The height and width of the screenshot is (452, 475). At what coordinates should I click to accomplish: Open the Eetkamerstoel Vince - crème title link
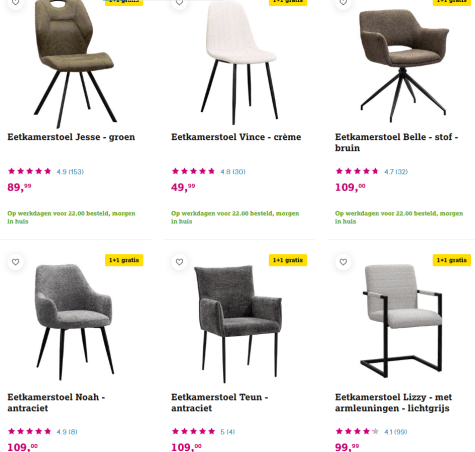click(236, 137)
